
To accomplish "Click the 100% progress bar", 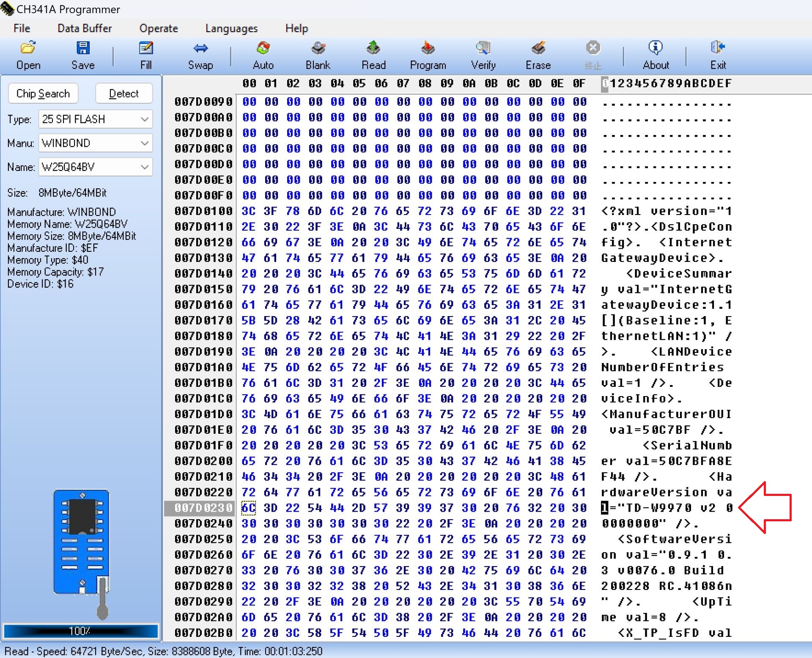I will coord(81,631).
